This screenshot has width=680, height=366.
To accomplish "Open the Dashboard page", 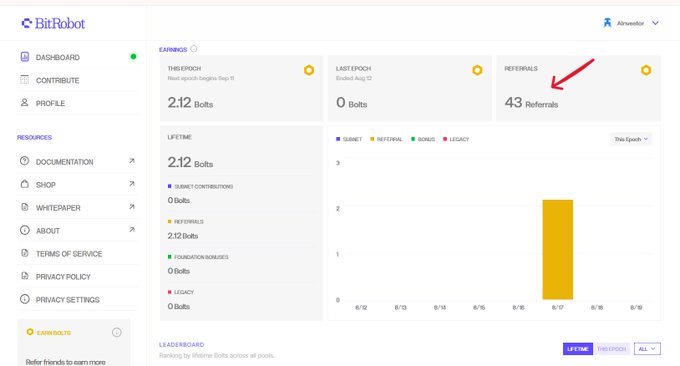I will pyautogui.click(x=58, y=57).
